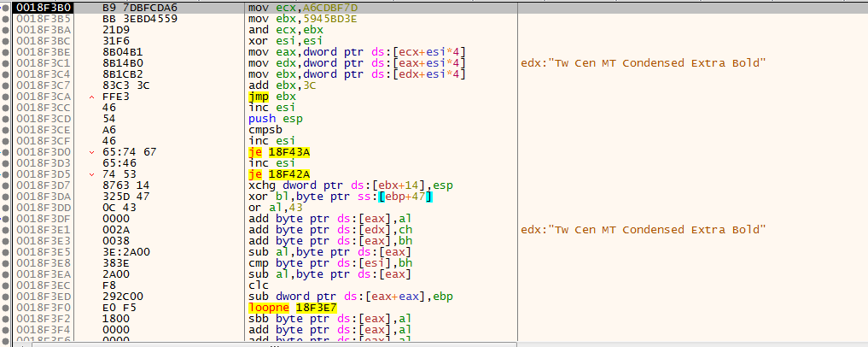
Task: Select mov eax,dword ptr ds:[ecx+esi*4] instruction
Action: pos(357,52)
